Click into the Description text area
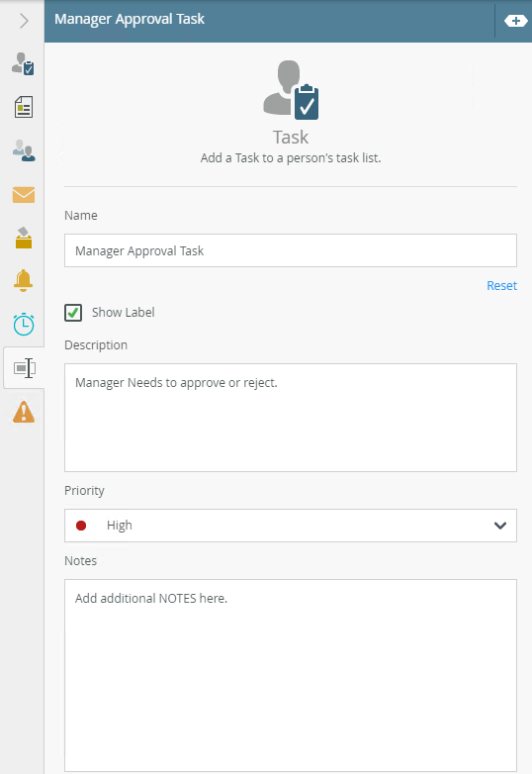532x774 pixels. click(x=291, y=418)
